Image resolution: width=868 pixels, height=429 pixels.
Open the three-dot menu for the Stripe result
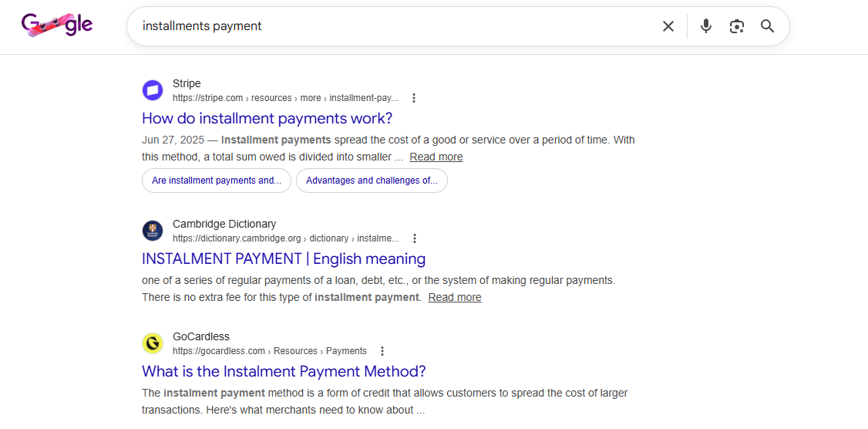pos(413,98)
